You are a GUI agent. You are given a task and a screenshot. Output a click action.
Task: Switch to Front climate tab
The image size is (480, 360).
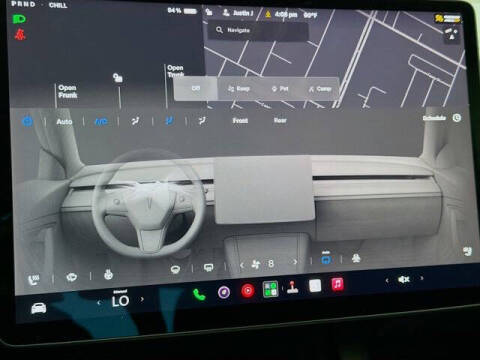240,120
